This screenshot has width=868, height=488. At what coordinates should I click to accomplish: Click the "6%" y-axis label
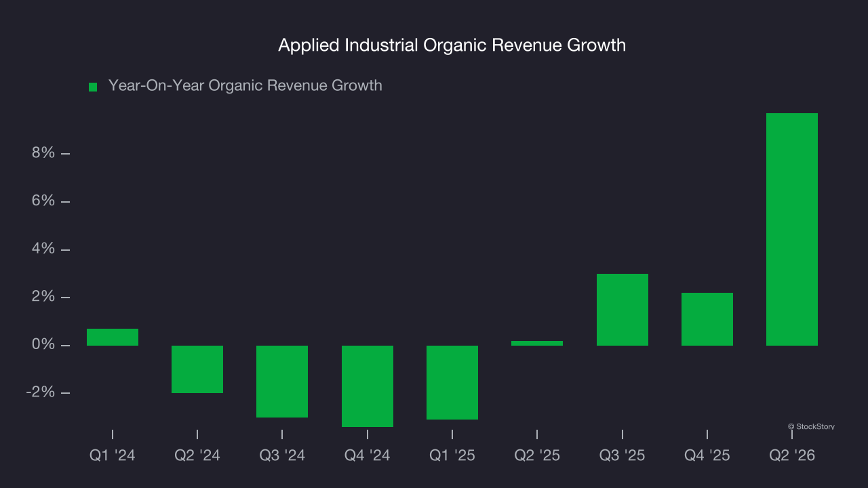pos(43,201)
